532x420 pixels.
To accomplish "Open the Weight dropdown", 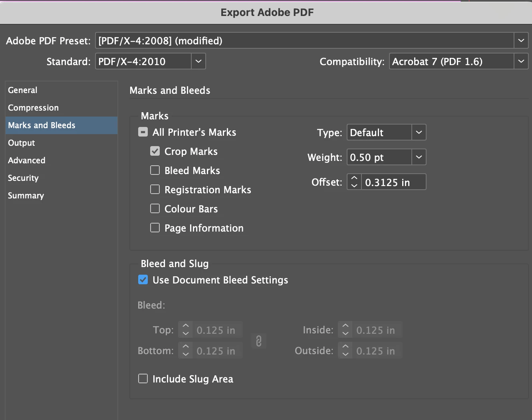I will coord(419,157).
